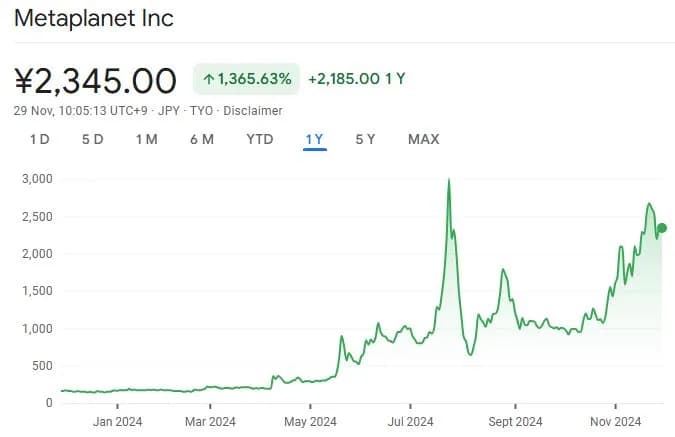Switch to the 5D range tab
Viewport: 675px width, 437px height.
pos(92,139)
